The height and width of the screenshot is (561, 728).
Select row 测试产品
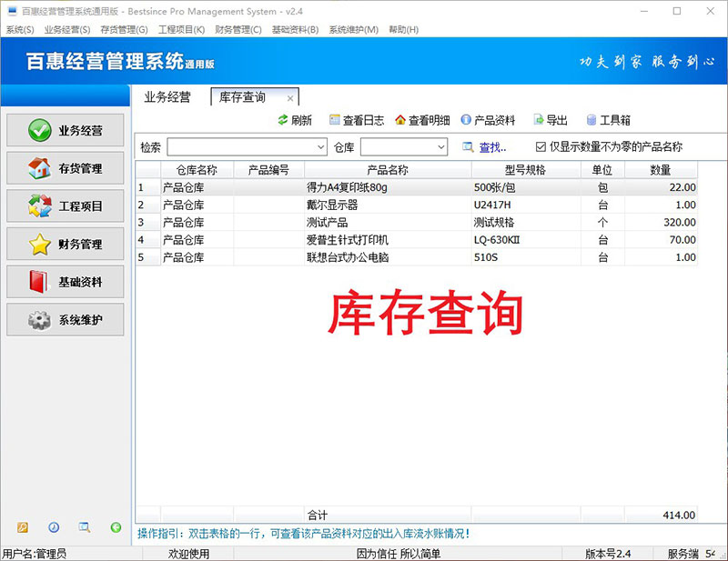(417, 222)
